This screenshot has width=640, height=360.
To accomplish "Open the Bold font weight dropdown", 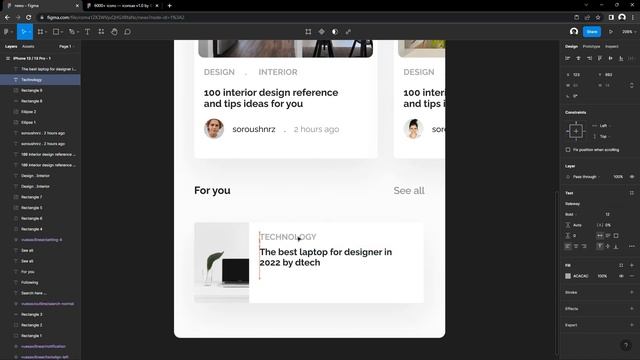I will (570, 214).
